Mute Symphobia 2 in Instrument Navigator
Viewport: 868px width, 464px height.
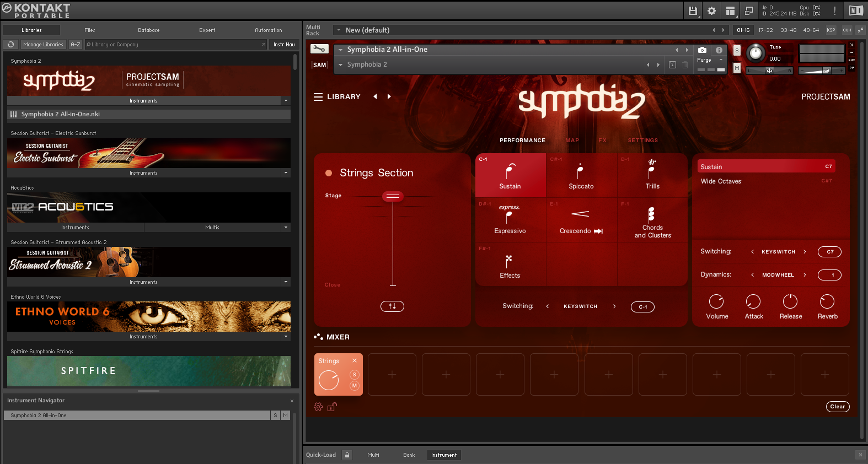pos(285,416)
